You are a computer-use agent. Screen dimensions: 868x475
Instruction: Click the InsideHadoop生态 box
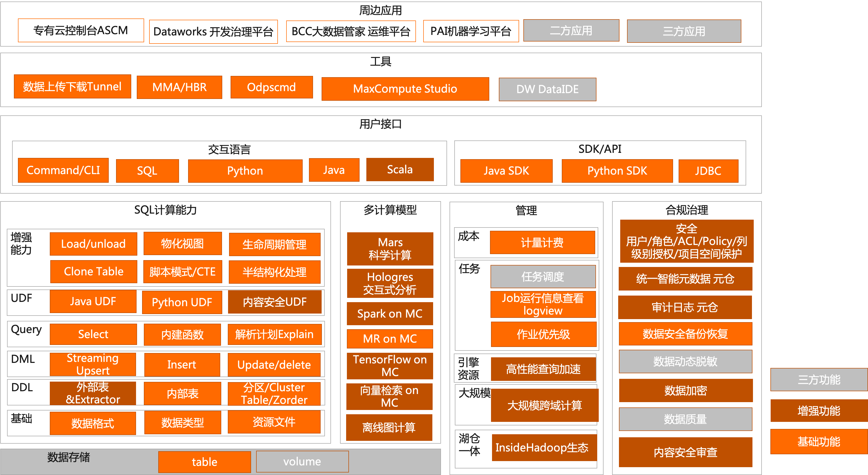[544, 448]
